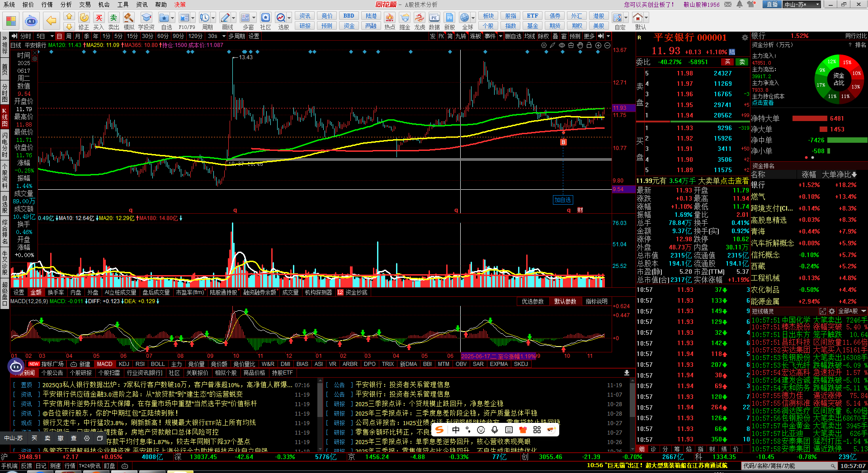The width and height of the screenshot is (868, 473).
Task: Open the dropdown arrow after 事件
Action: (x=500, y=36)
